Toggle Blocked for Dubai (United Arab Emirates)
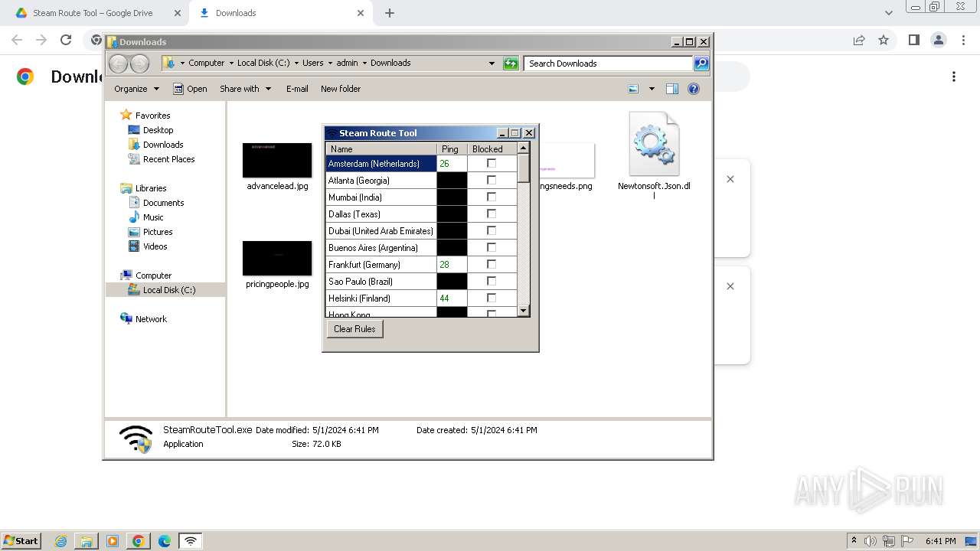The image size is (980, 551). 492,230
